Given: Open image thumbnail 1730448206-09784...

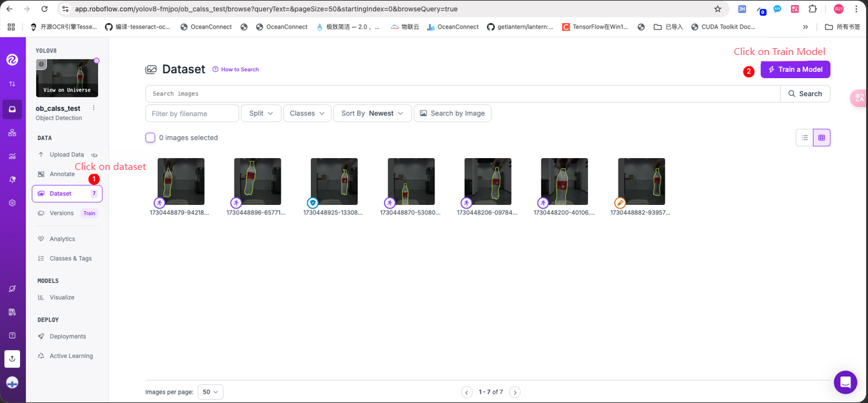Looking at the screenshot, I should pyautogui.click(x=488, y=181).
